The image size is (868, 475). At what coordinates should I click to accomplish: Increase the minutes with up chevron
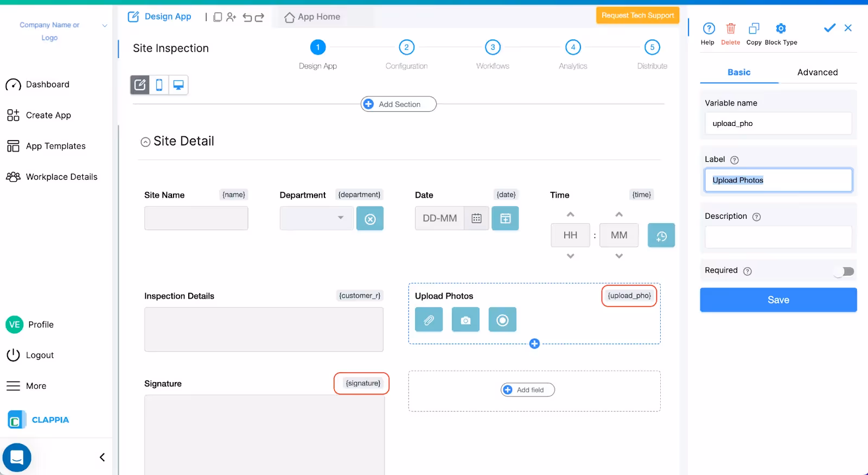tap(619, 214)
